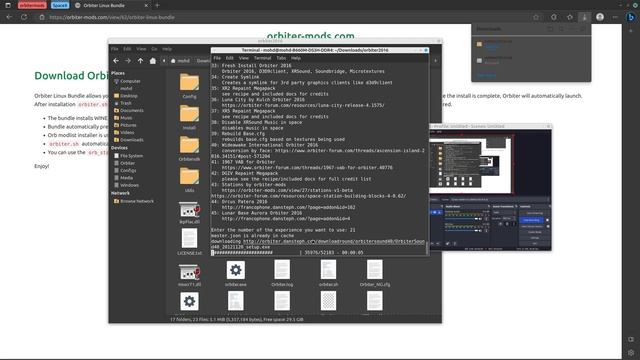Open the browser profile avatar

pyautogui.click(x=600, y=17)
